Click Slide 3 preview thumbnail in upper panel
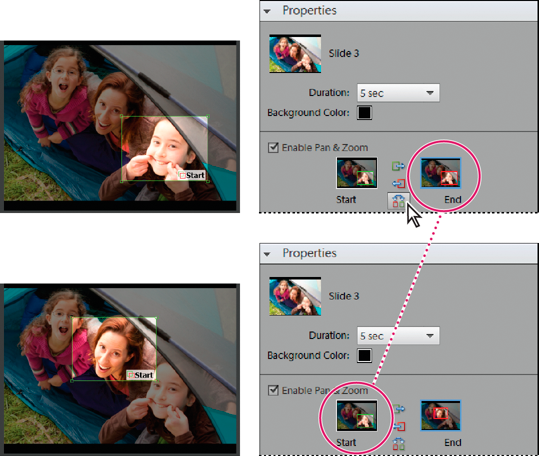 [x=295, y=54]
